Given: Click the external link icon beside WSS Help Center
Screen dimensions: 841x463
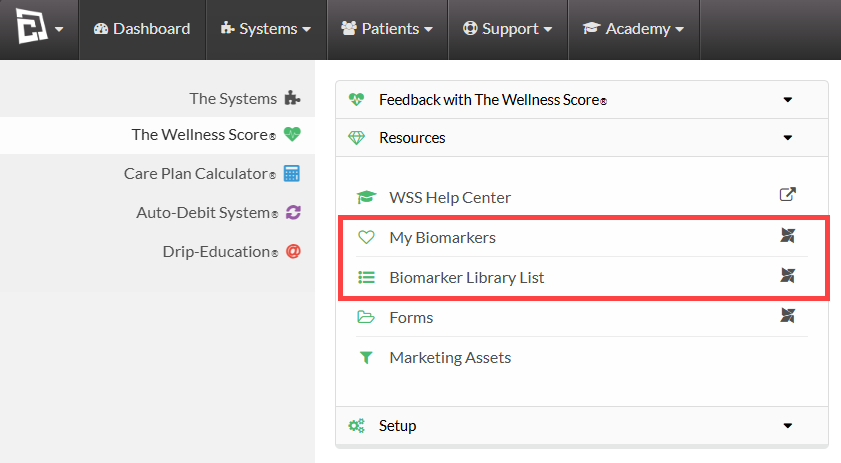Looking at the screenshot, I should point(787,194).
